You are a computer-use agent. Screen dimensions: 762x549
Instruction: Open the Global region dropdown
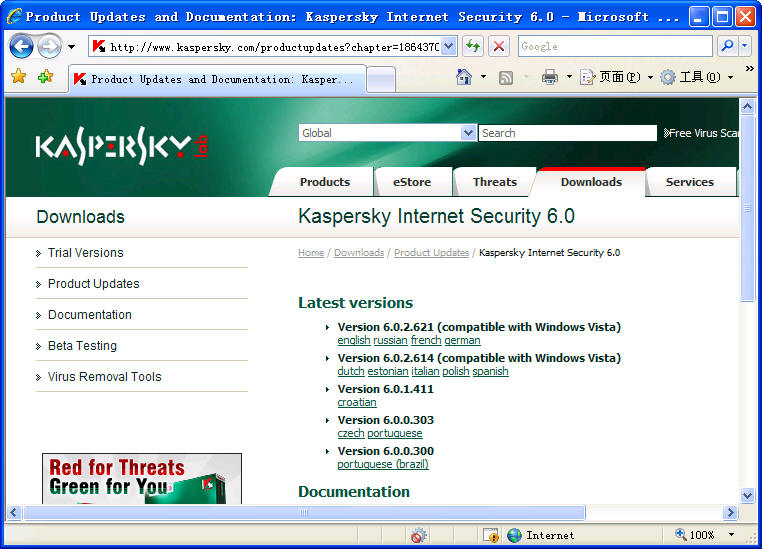[x=387, y=133]
